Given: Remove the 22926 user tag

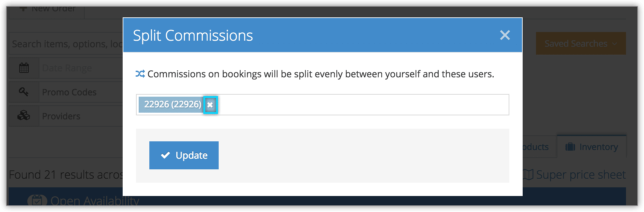Looking at the screenshot, I should point(210,105).
